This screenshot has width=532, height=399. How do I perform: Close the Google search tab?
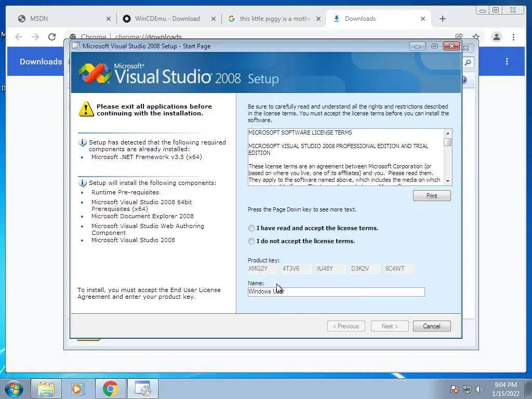click(318, 19)
